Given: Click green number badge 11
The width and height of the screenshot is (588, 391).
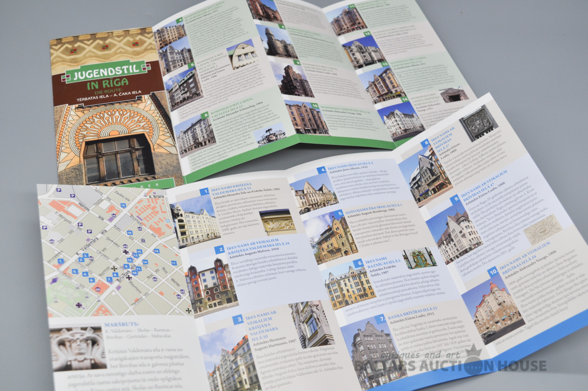Looking at the screenshot, I should [352, 7].
